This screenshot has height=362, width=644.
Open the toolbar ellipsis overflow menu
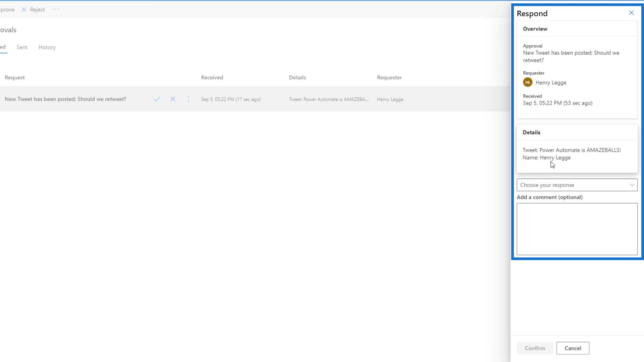pyautogui.click(x=56, y=9)
